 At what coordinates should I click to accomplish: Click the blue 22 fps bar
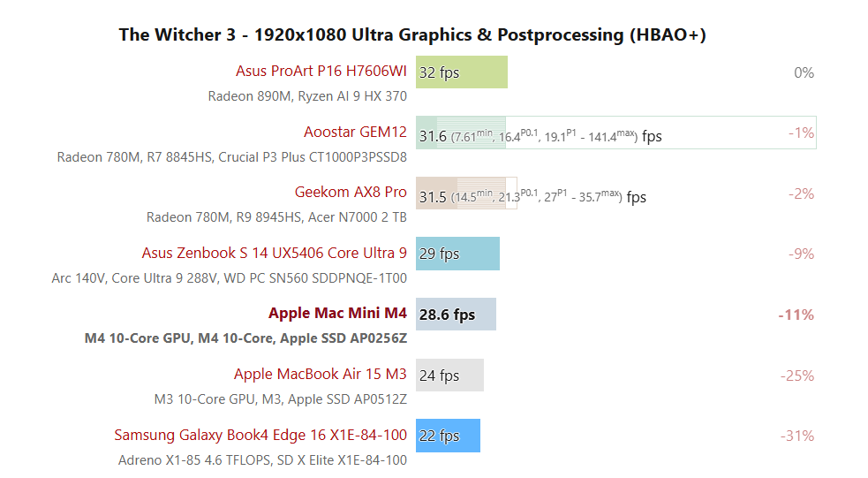tap(448, 436)
